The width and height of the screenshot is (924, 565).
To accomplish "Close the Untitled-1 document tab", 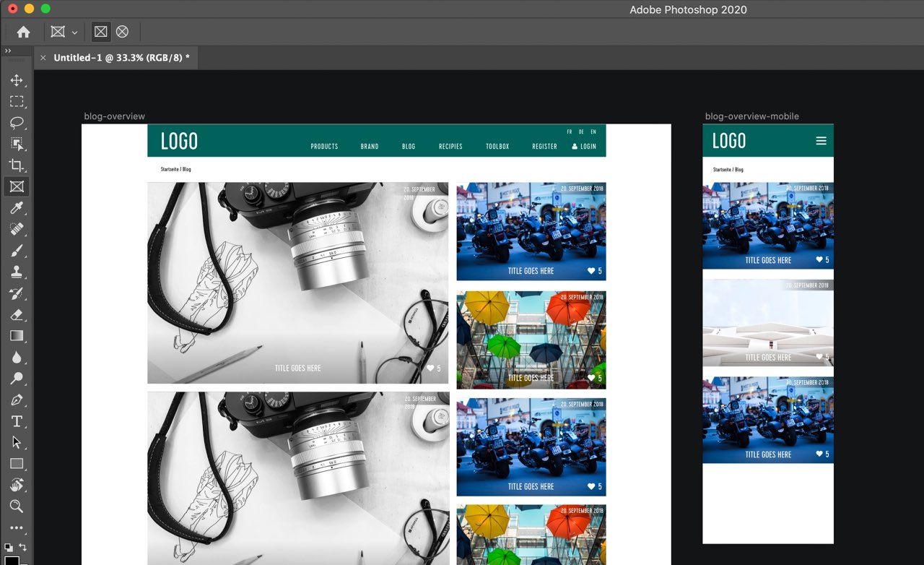I will pos(43,58).
